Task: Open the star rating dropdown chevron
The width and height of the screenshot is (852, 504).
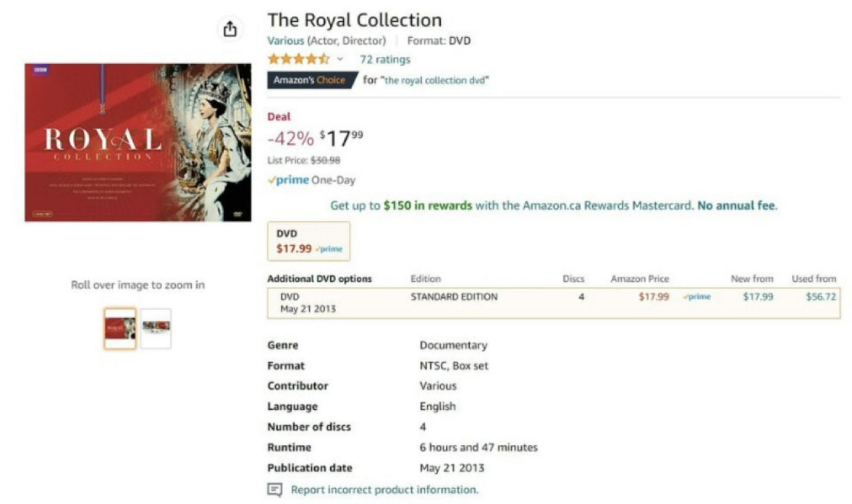Action: (x=340, y=59)
